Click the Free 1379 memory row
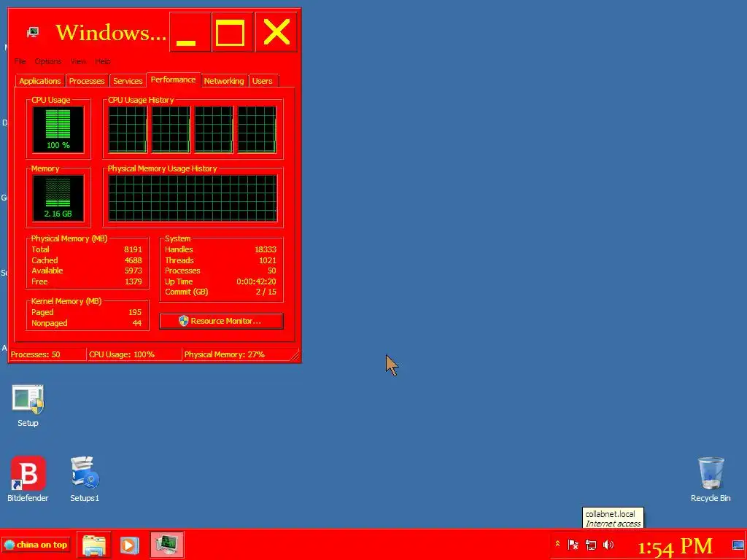The image size is (747, 560). (x=87, y=281)
